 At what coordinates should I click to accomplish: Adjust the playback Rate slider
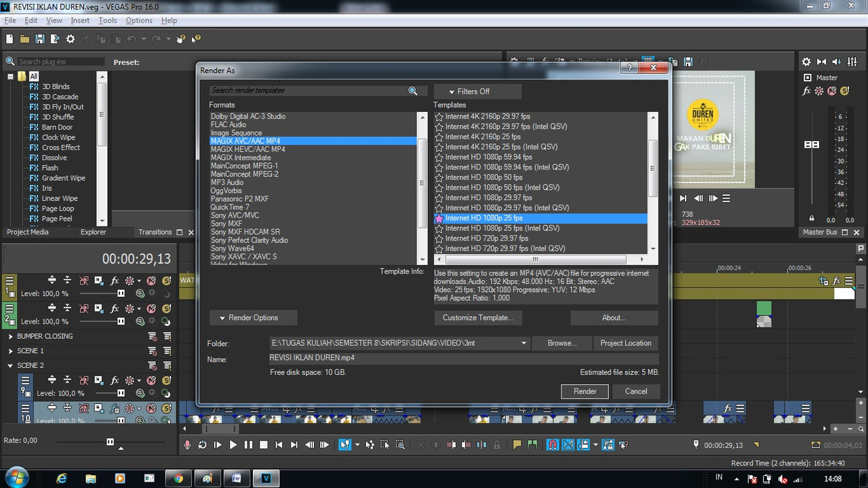click(x=110, y=442)
